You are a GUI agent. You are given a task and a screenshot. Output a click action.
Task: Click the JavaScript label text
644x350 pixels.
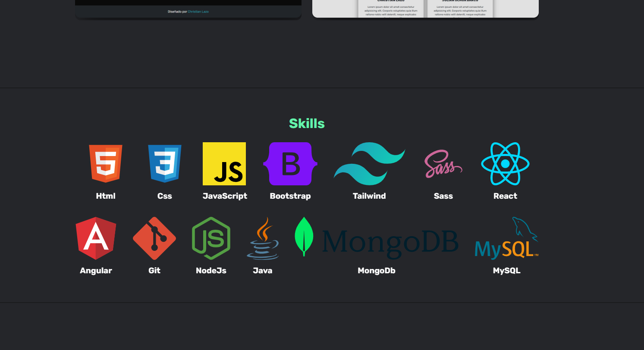tap(225, 196)
